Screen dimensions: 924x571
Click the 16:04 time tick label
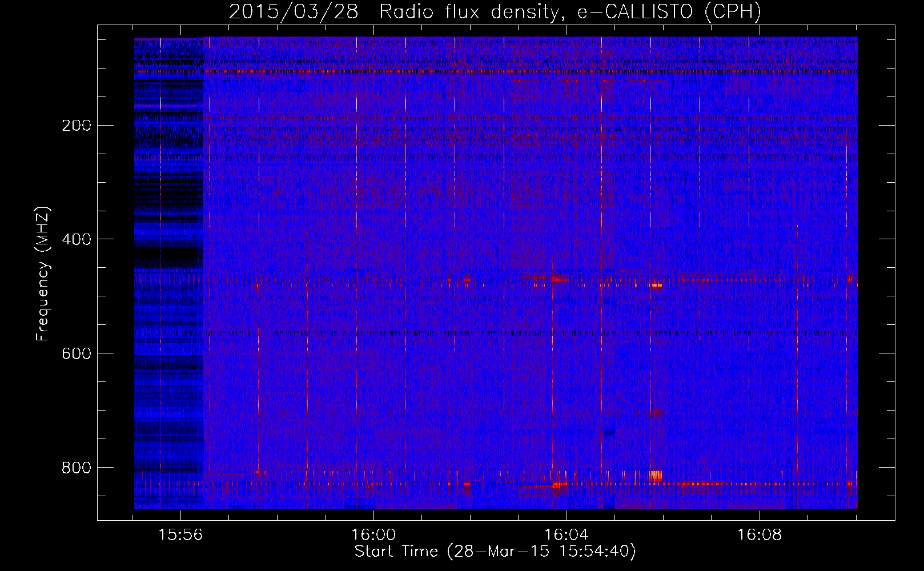tap(567, 535)
